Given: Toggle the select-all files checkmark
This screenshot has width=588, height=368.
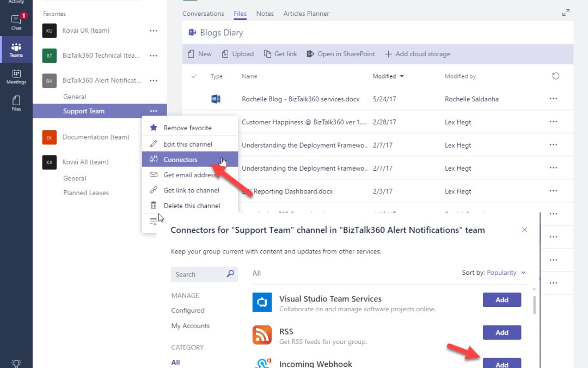Looking at the screenshot, I should click(x=194, y=76).
